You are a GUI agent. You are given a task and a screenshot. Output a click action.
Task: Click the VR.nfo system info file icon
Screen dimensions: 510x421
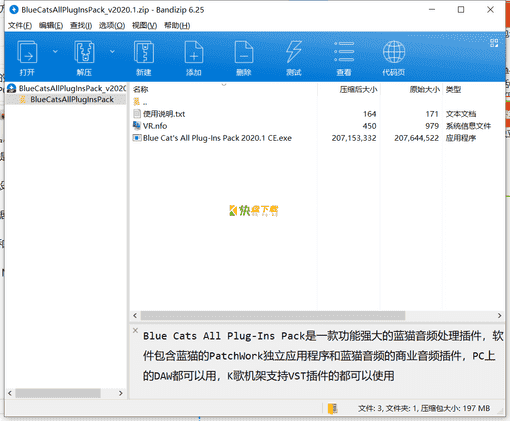pyautogui.click(x=137, y=126)
